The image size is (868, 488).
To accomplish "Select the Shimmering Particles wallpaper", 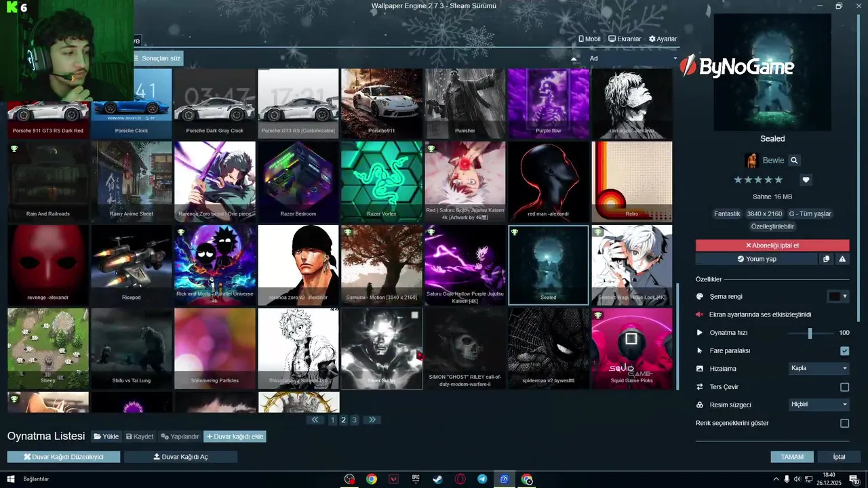I will coord(215,348).
